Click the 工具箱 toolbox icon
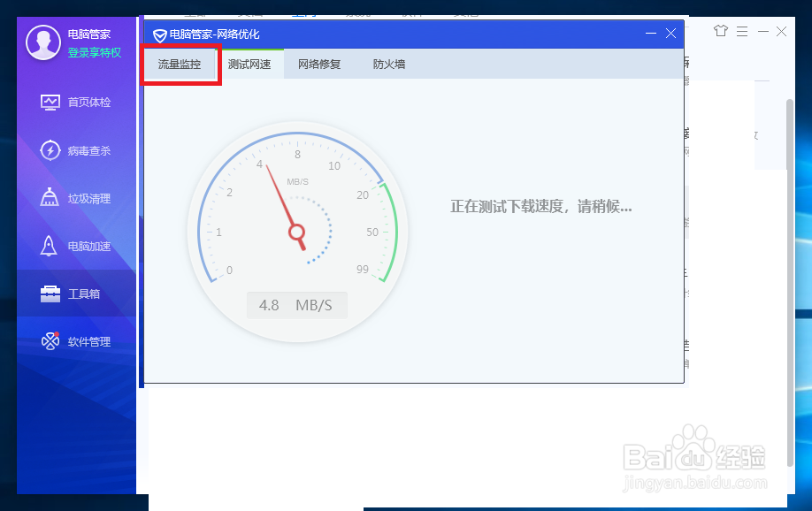This screenshot has height=511, width=812. (x=50, y=294)
